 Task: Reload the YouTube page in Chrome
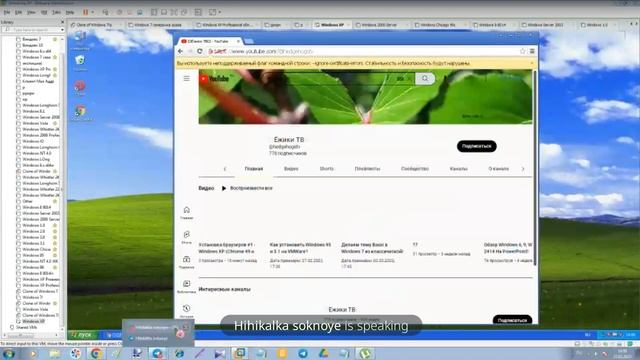pyautogui.click(x=200, y=51)
